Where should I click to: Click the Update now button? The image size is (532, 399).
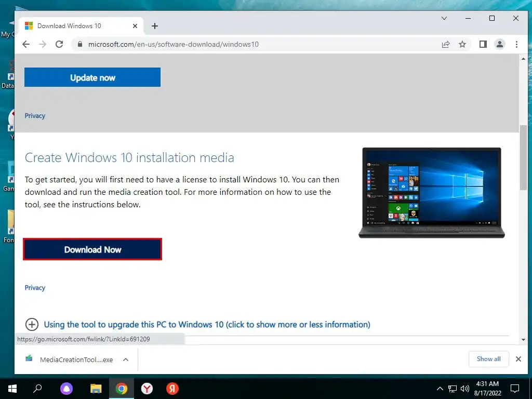(92, 77)
